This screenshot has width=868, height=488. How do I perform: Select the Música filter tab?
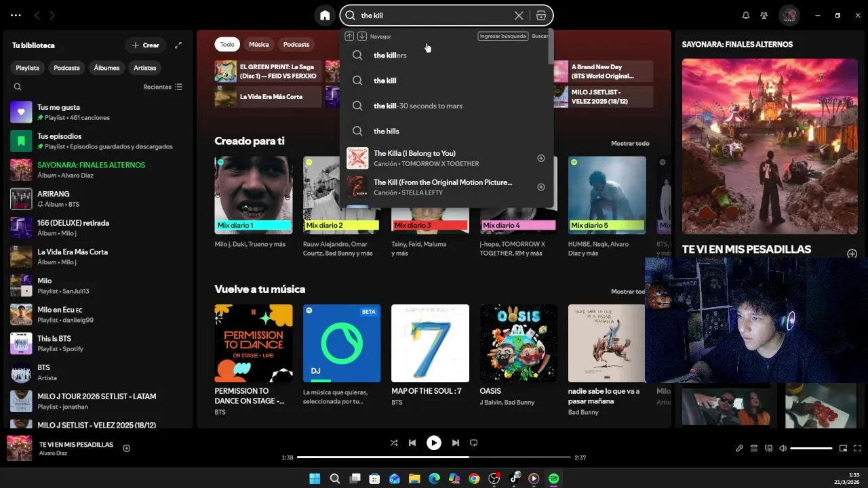point(258,45)
